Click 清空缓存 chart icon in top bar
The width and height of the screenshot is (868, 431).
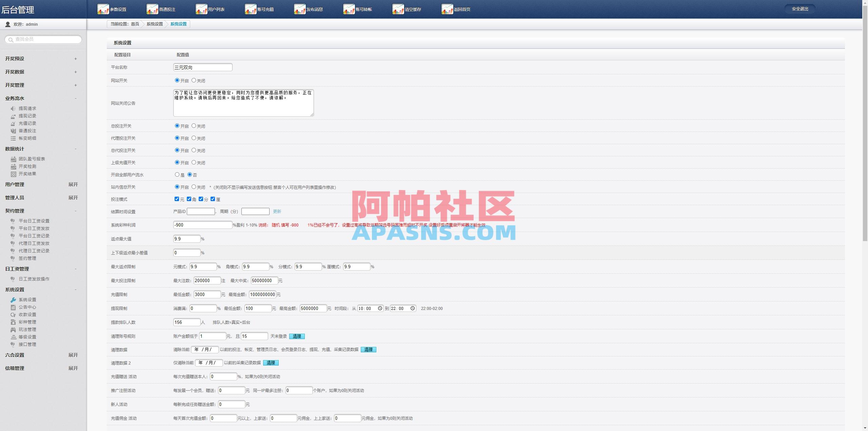pos(398,9)
